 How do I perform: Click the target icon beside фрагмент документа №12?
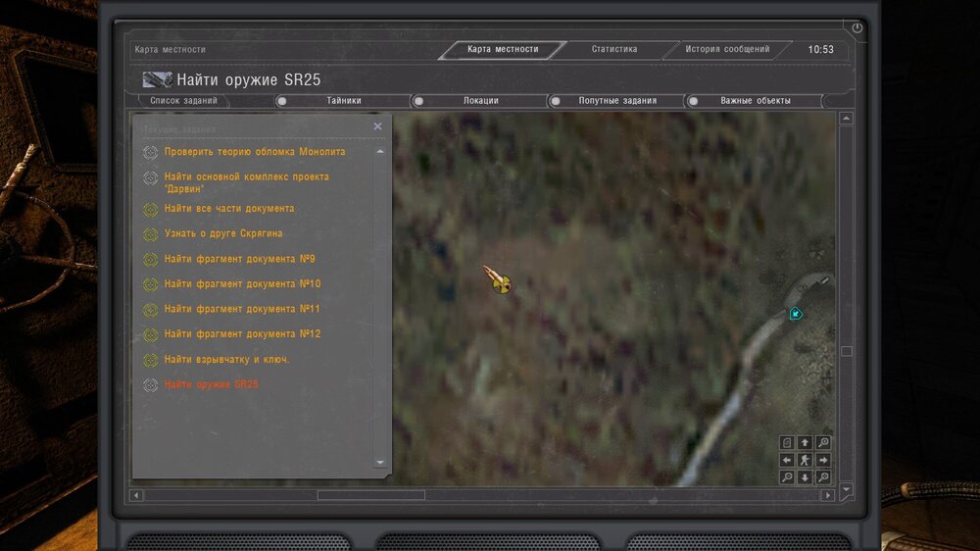150,334
